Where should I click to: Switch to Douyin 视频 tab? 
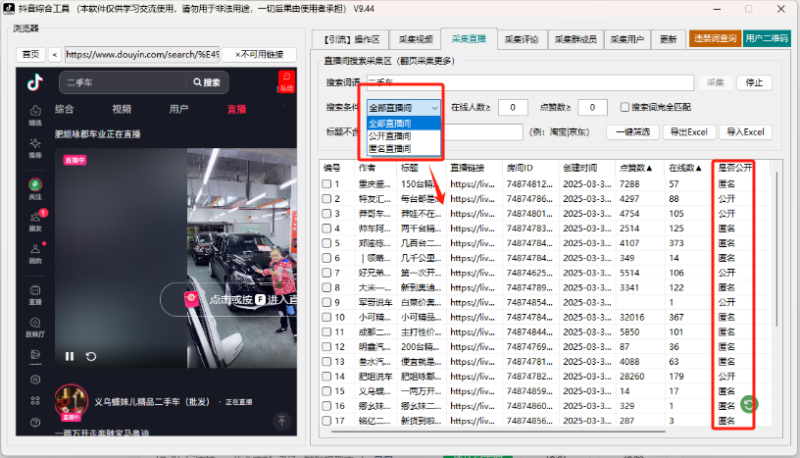coord(122,109)
